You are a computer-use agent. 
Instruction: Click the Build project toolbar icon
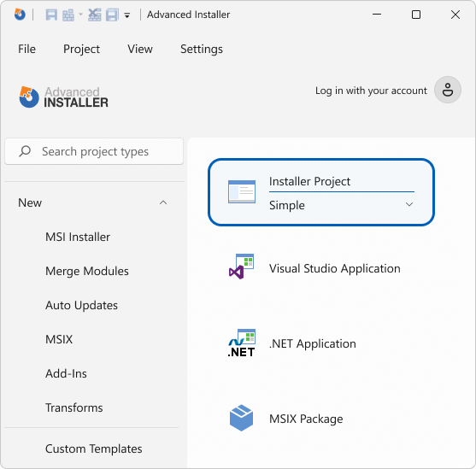click(x=68, y=15)
